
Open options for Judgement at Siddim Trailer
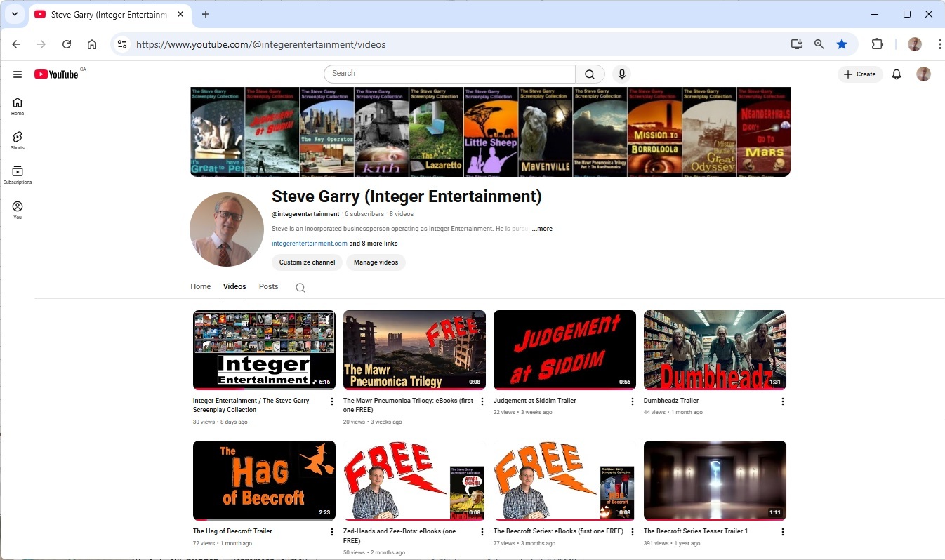click(x=632, y=401)
